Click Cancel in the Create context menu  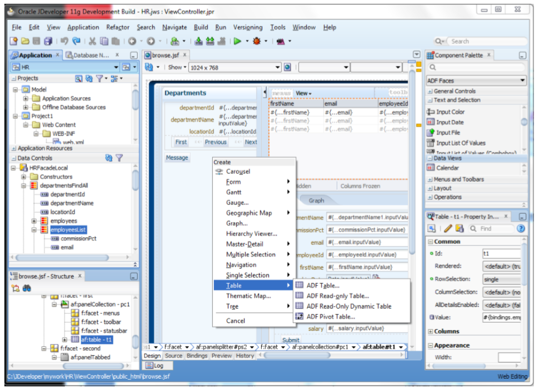235,320
